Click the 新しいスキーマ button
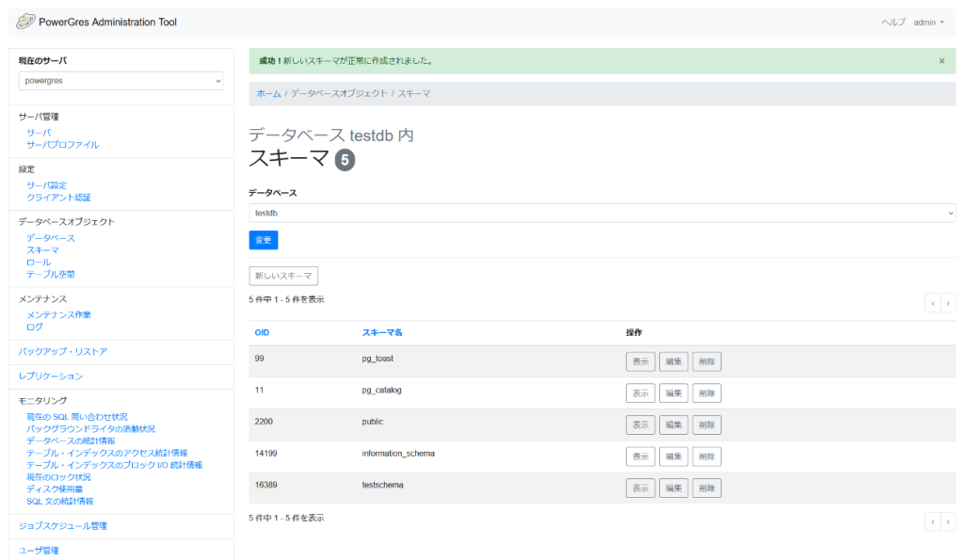Image resolution: width=964 pixels, height=560 pixels. (283, 276)
